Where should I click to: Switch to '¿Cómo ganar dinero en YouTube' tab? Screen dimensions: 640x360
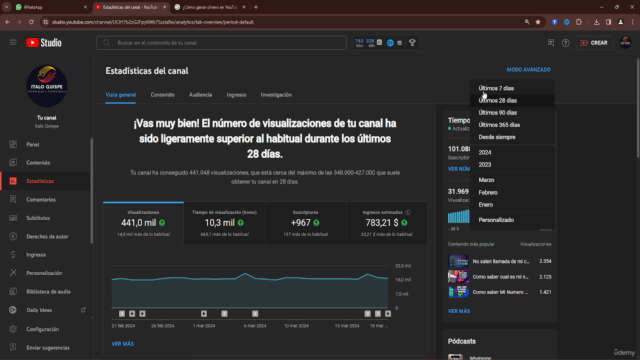tap(210, 7)
